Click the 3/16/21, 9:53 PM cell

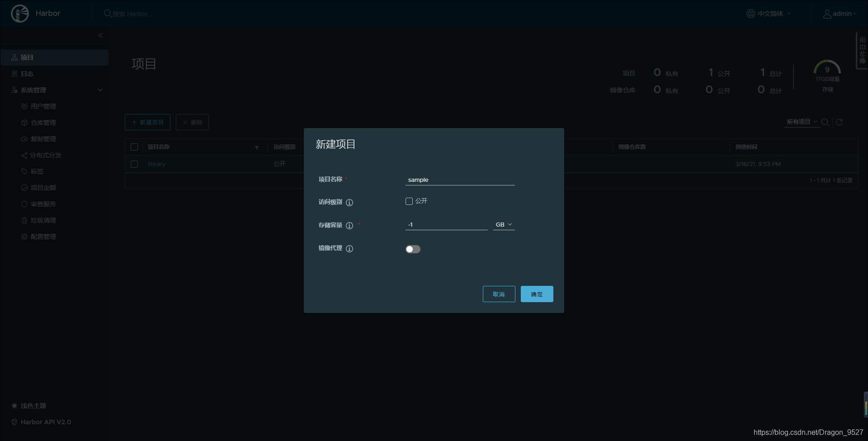pos(758,164)
